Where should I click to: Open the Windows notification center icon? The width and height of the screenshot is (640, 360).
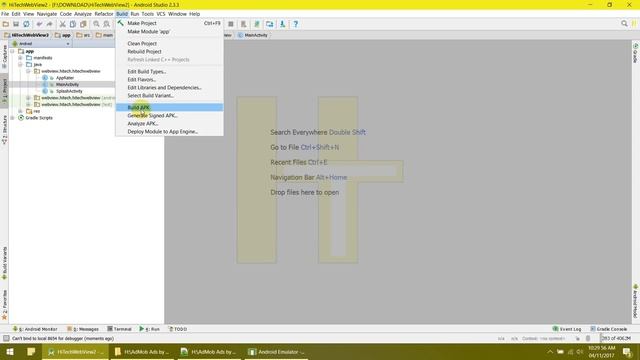(628, 352)
